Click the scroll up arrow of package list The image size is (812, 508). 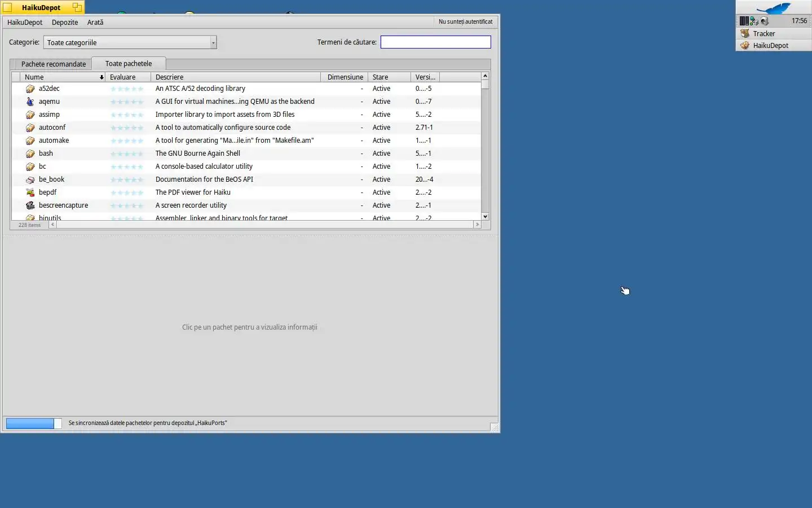(485, 76)
